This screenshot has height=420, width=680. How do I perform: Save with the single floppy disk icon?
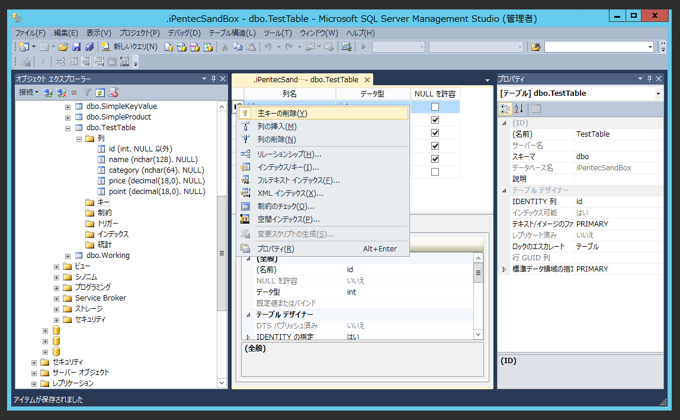tap(76, 46)
